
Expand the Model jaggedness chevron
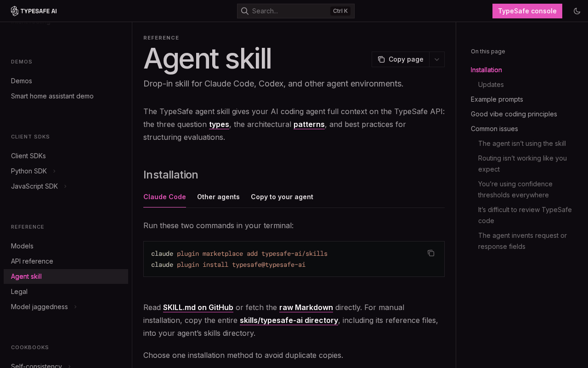(75, 307)
